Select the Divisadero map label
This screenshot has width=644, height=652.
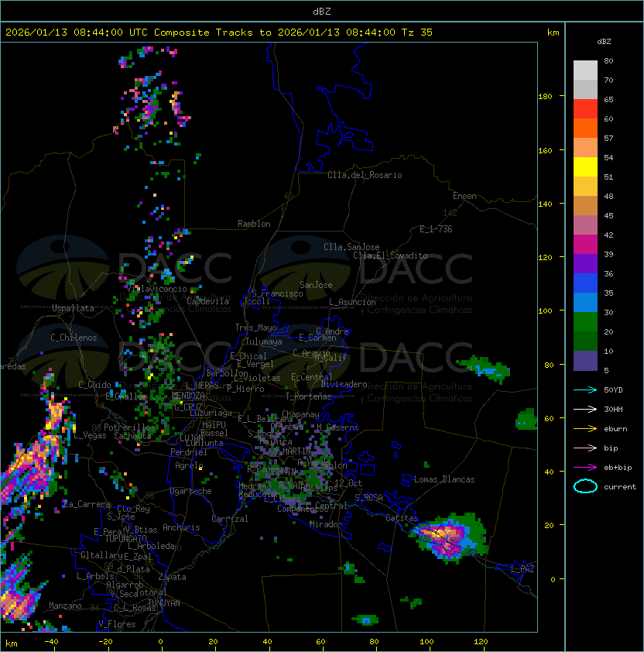pyautogui.click(x=344, y=384)
